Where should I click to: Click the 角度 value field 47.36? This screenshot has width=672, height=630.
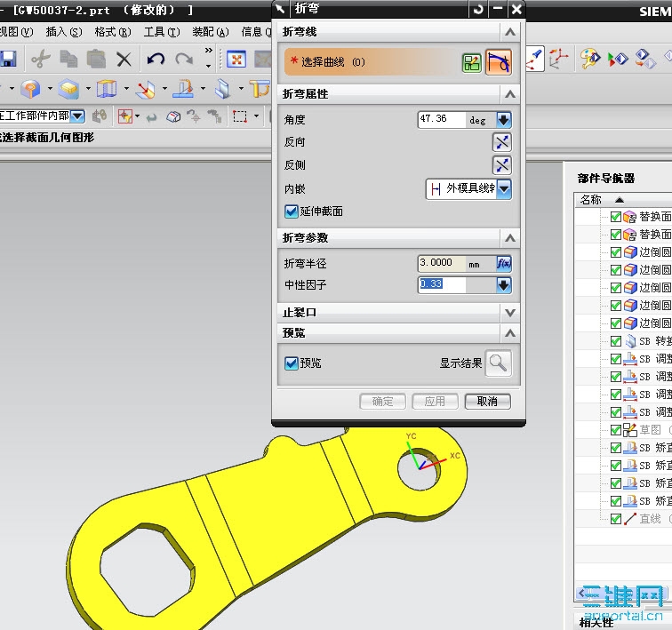point(442,119)
